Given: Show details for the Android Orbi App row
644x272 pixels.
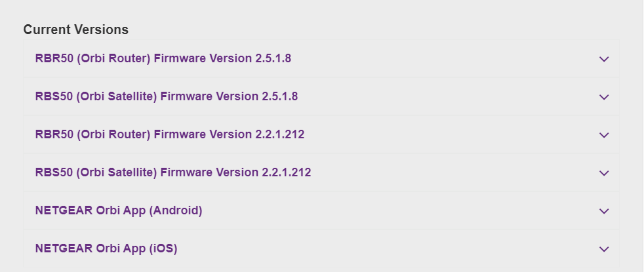Looking at the screenshot, I should tap(321, 211).
